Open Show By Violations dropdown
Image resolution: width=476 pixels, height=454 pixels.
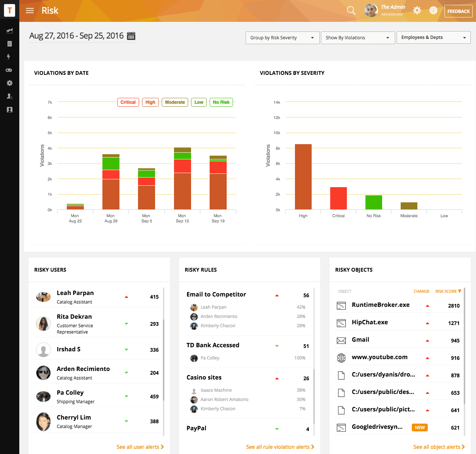(358, 38)
